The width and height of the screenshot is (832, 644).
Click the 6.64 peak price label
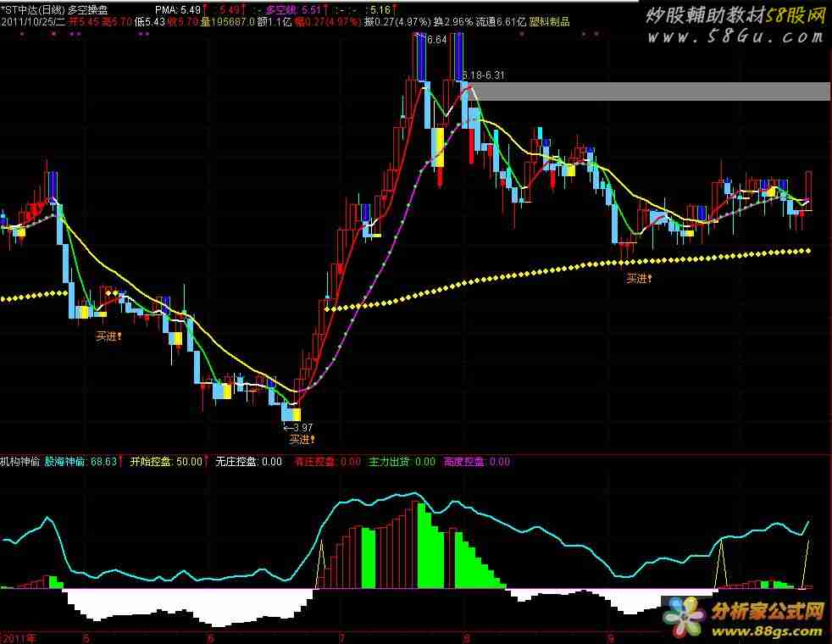coord(436,40)
